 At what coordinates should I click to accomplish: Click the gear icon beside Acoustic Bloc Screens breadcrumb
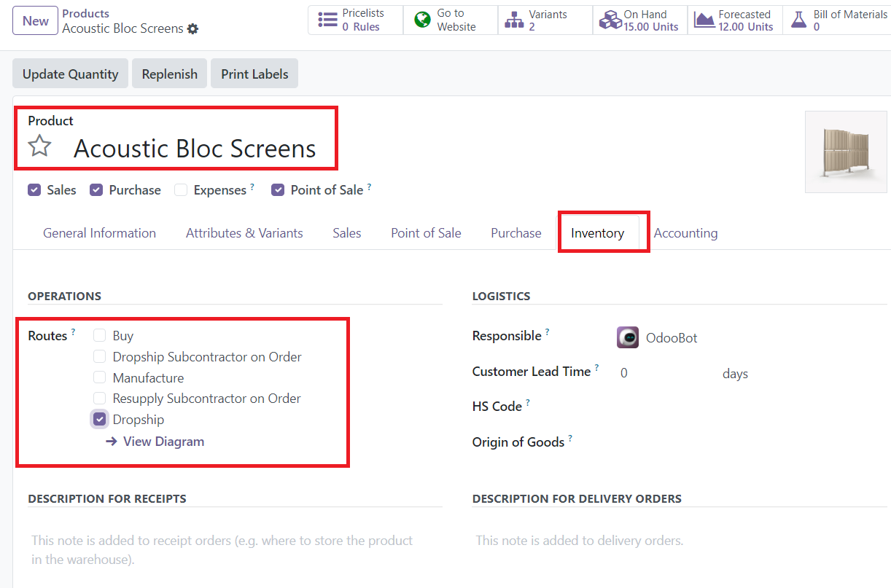(x=192, y=29)
